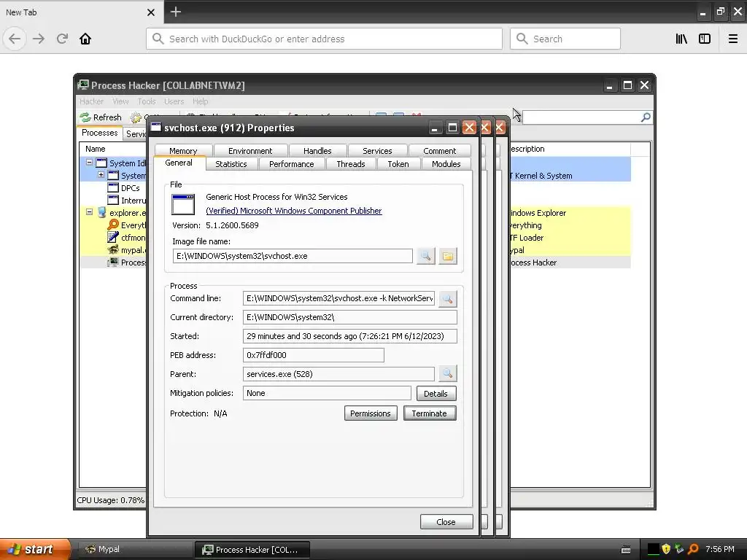Open the Modules tab
This screenshot has width=747, height=560.
tap(446, 164)
